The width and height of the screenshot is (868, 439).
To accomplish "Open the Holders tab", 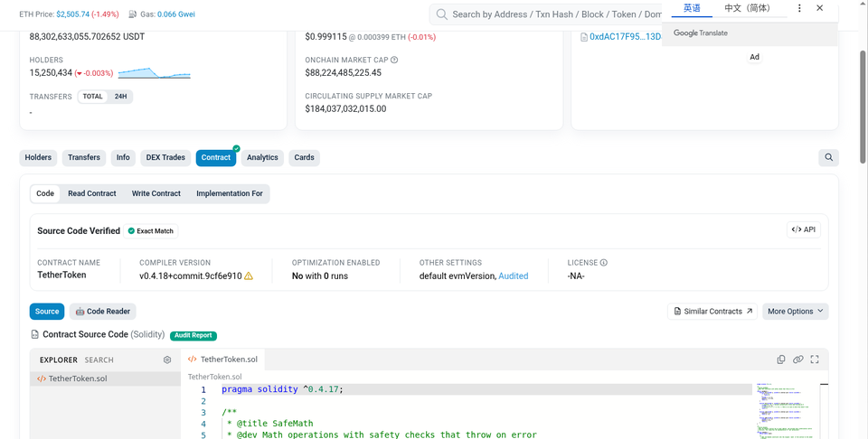I will pos(38,157).
